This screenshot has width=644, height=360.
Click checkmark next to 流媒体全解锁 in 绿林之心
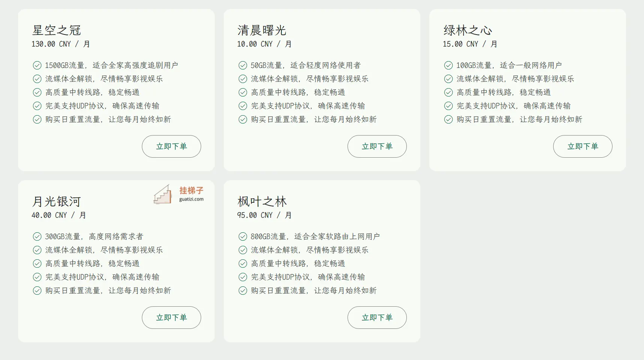[x=448, y=79]
